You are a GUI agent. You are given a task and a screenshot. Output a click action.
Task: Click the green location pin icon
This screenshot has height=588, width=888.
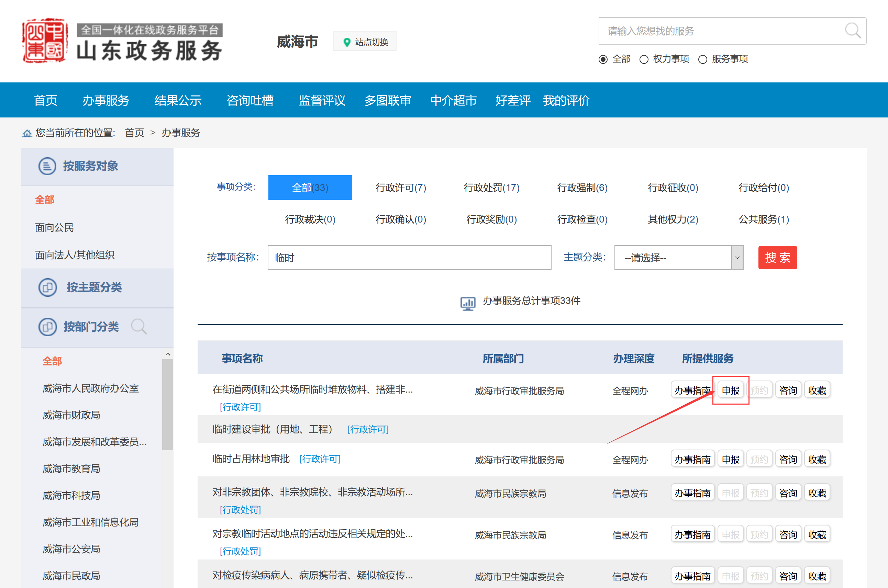pos(347,42)
